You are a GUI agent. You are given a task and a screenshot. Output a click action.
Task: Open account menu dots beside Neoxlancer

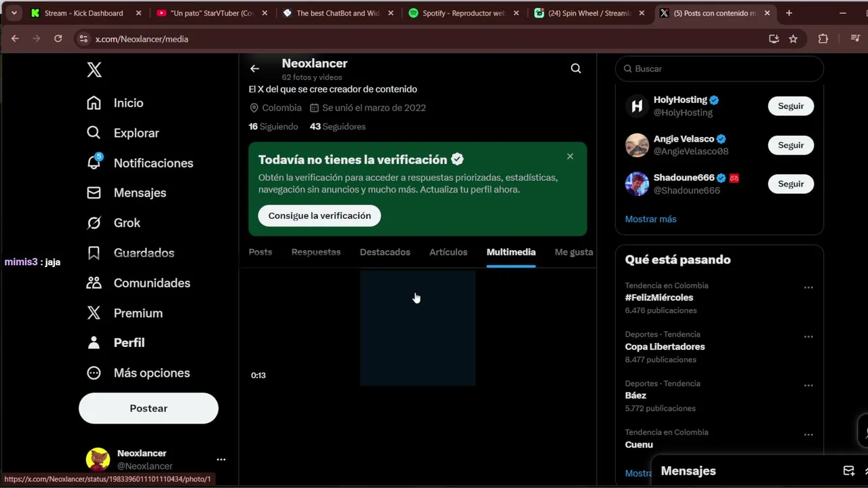pos(221,460)
